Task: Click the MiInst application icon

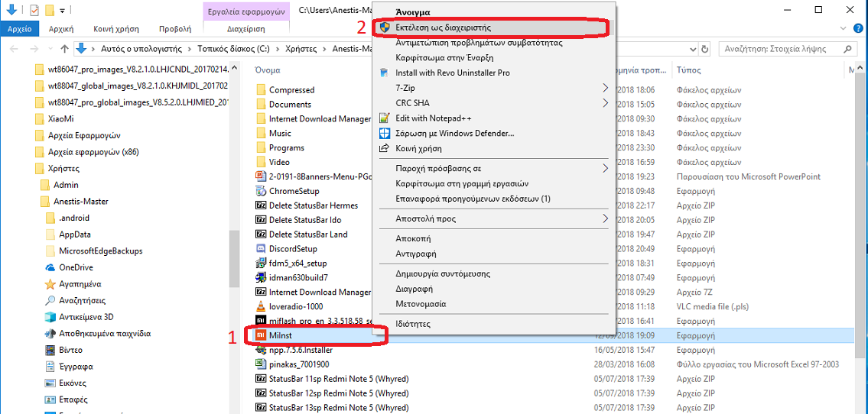Action: pos(261,335)
